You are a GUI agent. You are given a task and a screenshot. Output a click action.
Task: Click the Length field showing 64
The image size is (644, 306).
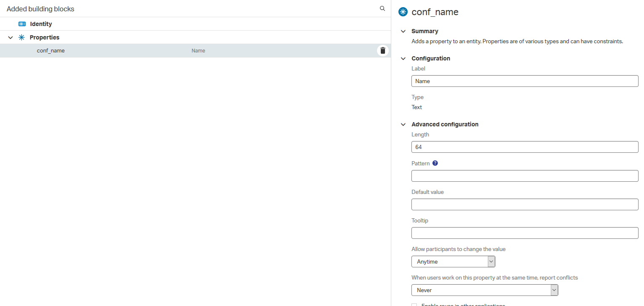(x=524, y=147)
